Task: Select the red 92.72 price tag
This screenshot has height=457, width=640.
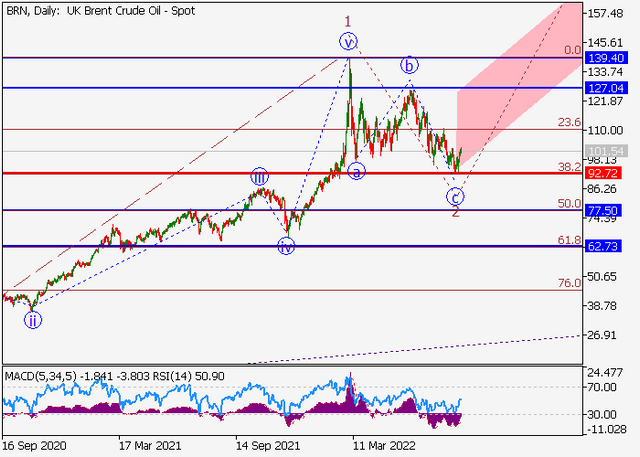Action: 603,173
